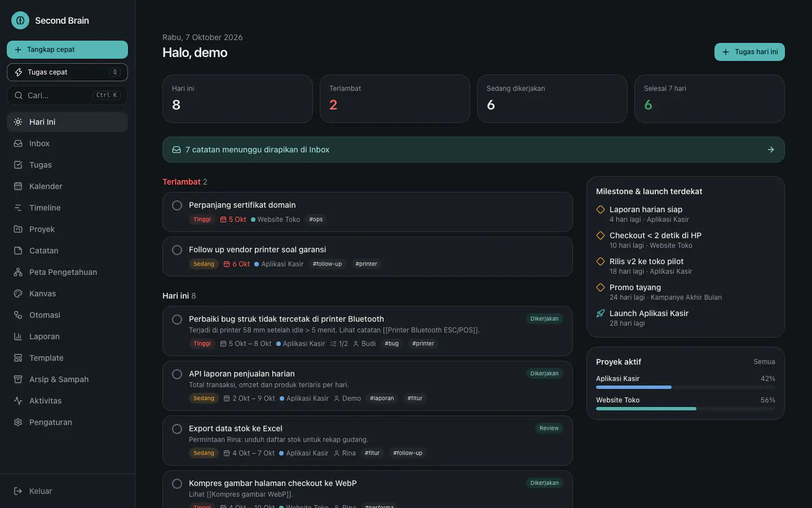Viewport: 812px width, 508px height.
Task: Click arrow icon on the Inbox banner
Action: (x=771, y=150)
